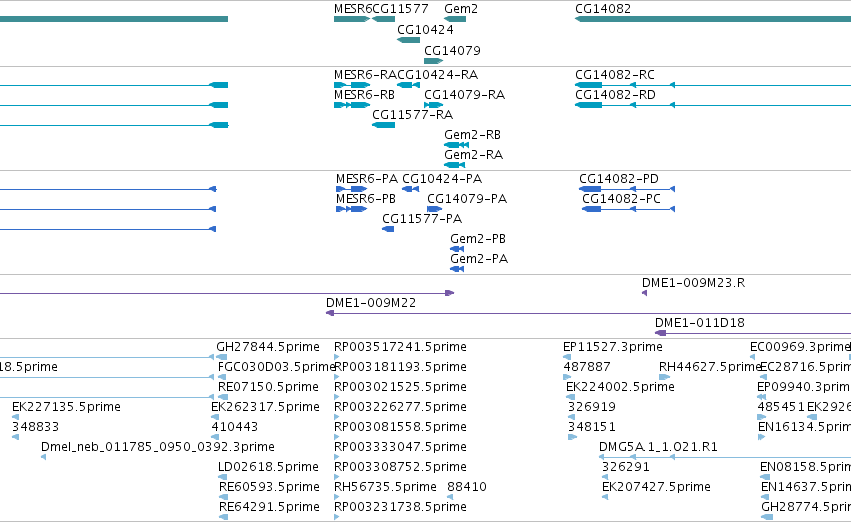851x522 pixels.
Task: Select protein CG10424-PA
Action: pyautogui.click(x=442, y=179)
